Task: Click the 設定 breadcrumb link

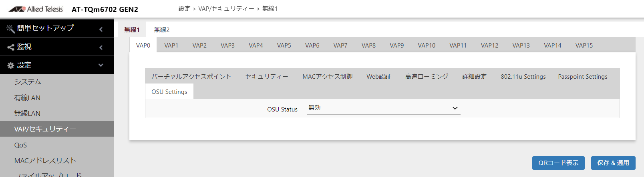Action: 184,9
